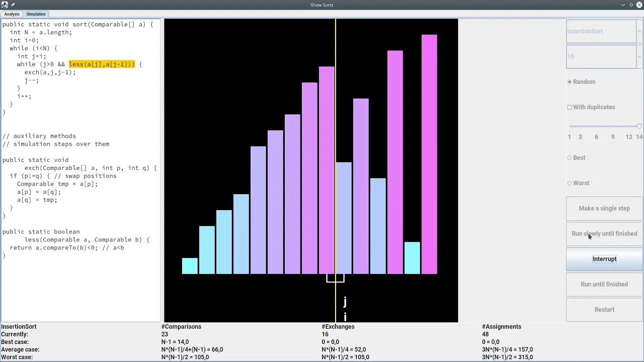Image resolution: width=644 pixels, height=362 pixels.
Task: Interrupt the running simulation
Action: pos(604,259)
